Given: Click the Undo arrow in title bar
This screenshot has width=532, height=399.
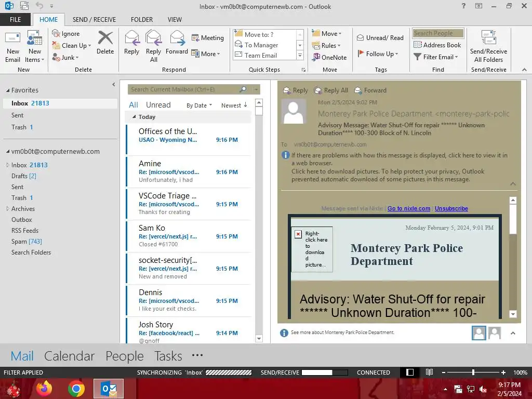Looking at the screenshot, I should [x=39, y=6].
